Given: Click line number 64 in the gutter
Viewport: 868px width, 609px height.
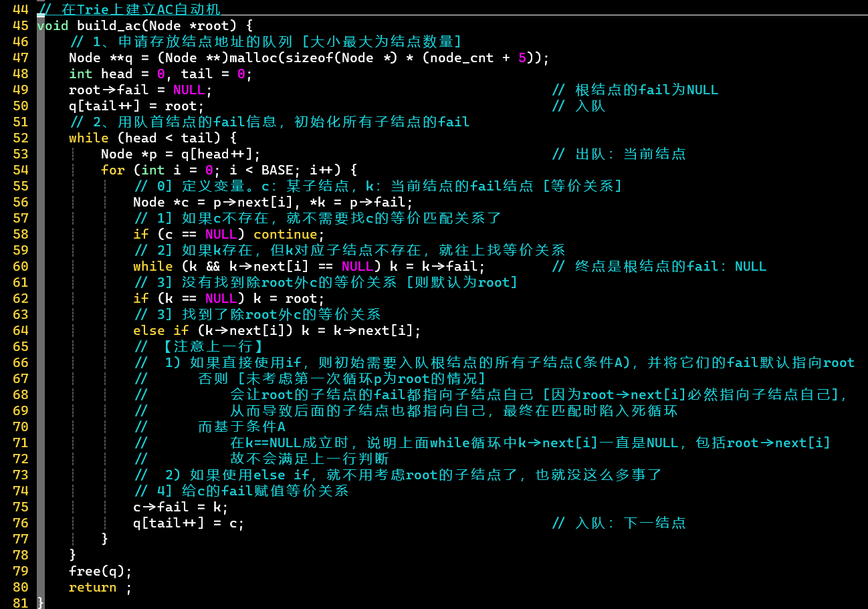Looking at the screenshot, I should [x=21, y=330].
